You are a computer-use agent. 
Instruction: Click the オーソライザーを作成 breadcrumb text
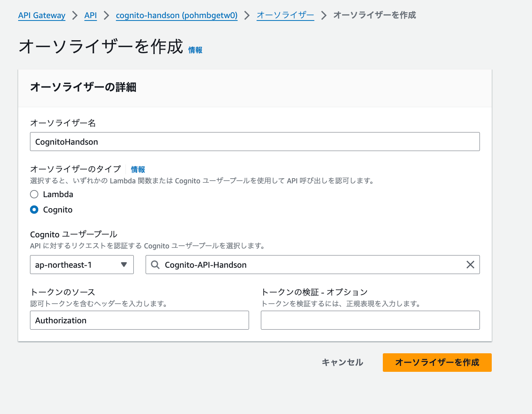[375, 15]
